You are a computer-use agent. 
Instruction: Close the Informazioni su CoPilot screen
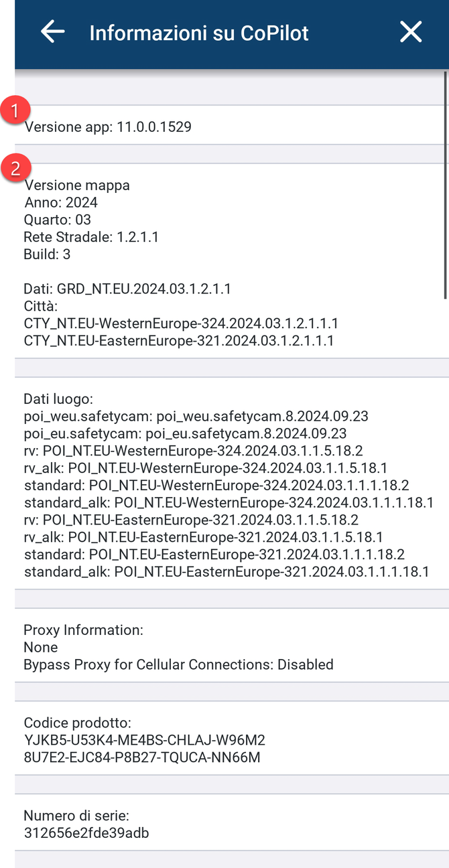tap(411, 32)
